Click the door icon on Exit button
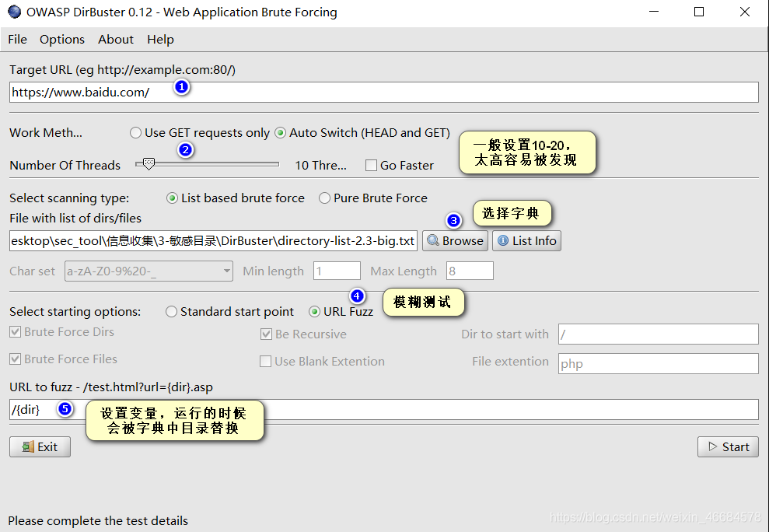Image resolution: width=769 pixels, height=532 pixels. (x=28, y=447)
